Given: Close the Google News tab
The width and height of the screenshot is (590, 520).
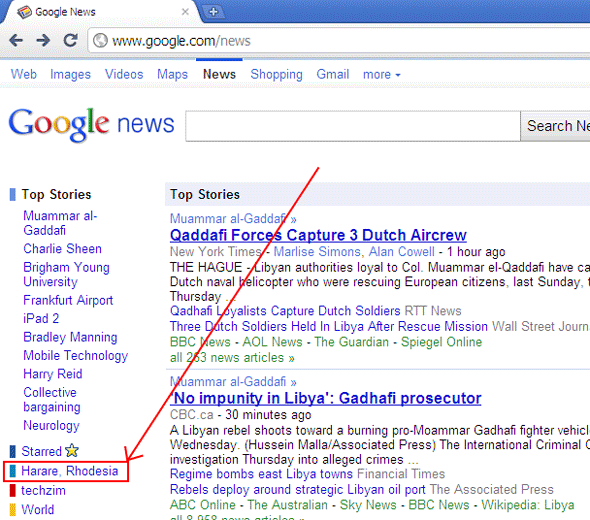Looking at the screenshot, I should (x=185, y=12).
